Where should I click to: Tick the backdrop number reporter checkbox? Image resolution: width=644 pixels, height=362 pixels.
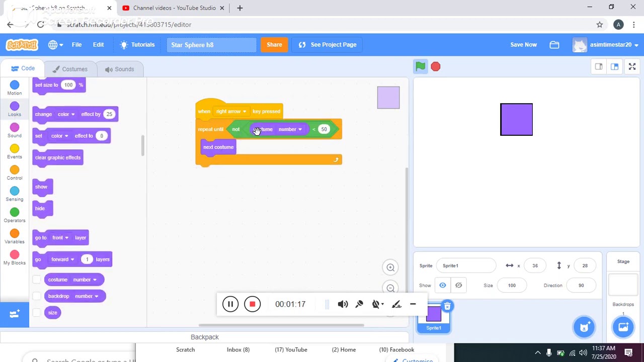[37, 296]
